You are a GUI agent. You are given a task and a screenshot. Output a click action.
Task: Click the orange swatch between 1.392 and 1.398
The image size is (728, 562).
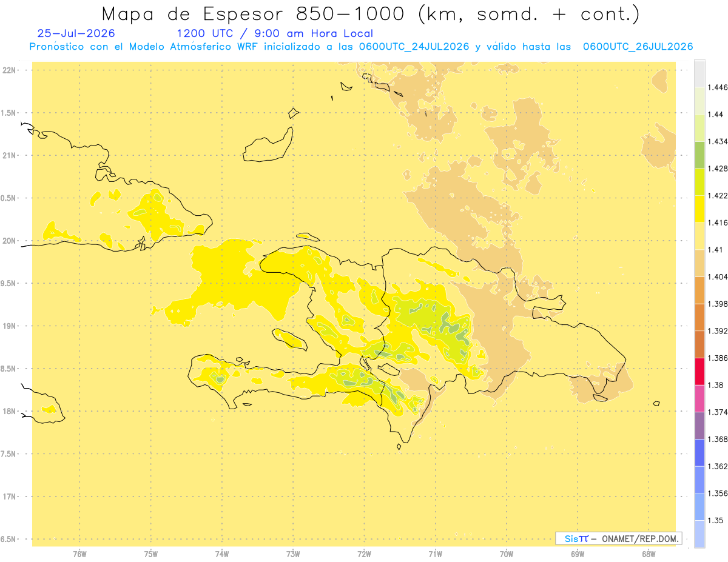pos(699,317)
